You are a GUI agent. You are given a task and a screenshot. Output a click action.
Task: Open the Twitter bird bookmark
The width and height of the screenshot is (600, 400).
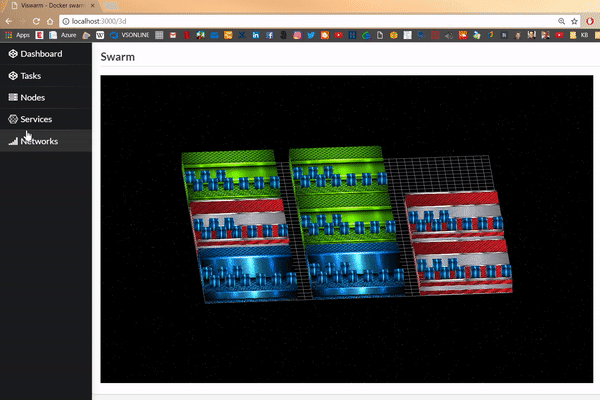[x=311, y=35]
